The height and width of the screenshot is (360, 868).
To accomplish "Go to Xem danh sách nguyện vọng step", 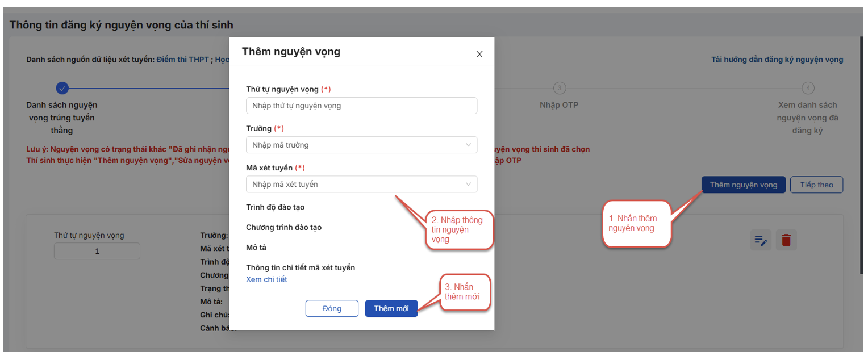I will (807, 118).
